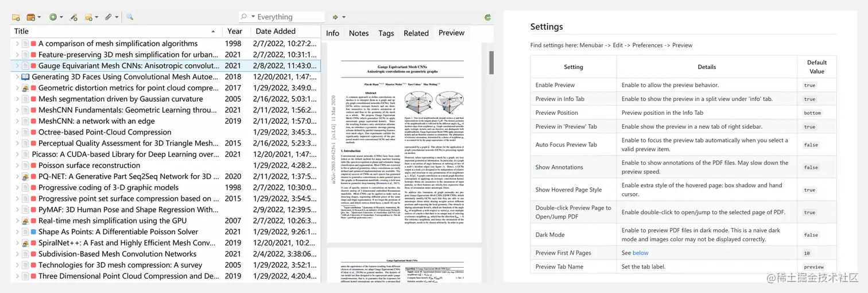Viewport: 868px width, 293px height.
Task: Click the 'Preview Position' setting cell
Action: pos(573,113)
